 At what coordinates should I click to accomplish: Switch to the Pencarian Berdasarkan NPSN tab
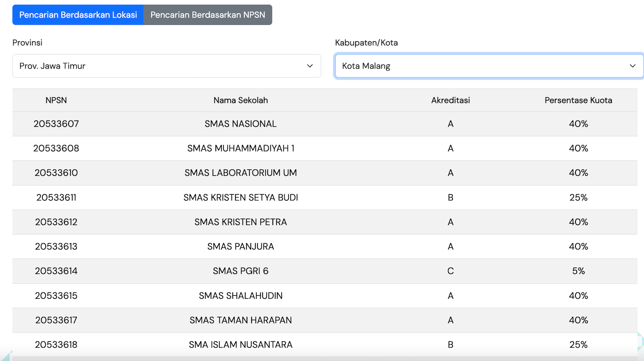(x=208, y=14)
